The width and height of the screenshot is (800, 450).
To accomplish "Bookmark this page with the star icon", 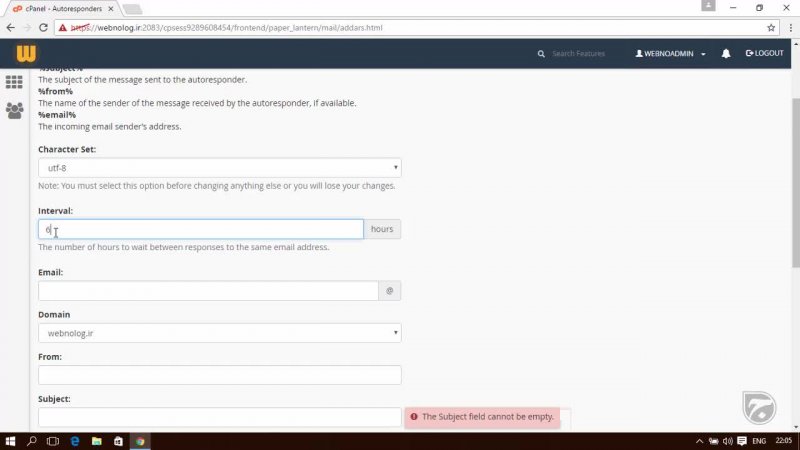I will (x=771, y=27).
